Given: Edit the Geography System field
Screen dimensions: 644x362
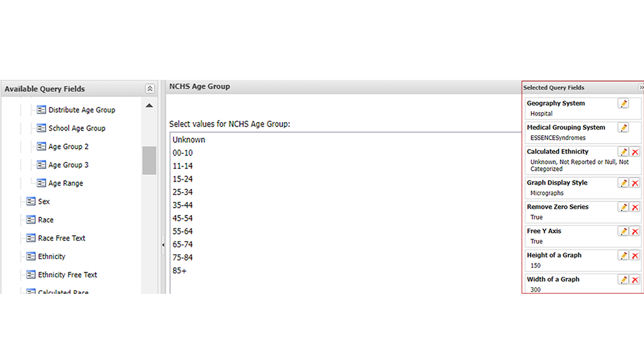Looking at the screenshot, I should 623,104.
